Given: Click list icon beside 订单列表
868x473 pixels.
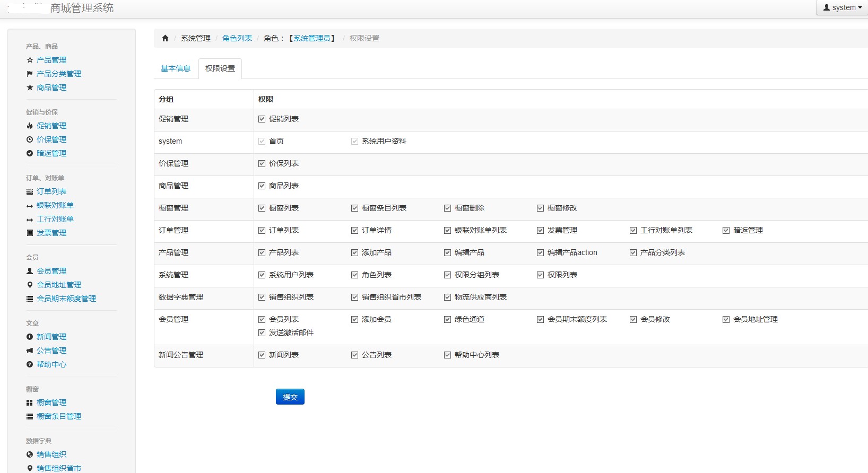Looking at the screenshot, I should click(x=30, y=191).
